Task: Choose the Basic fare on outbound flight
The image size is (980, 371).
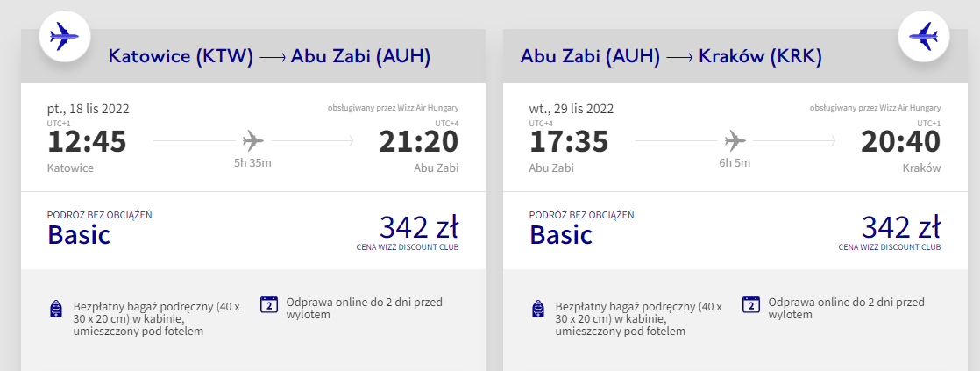Action: [79, 234]
